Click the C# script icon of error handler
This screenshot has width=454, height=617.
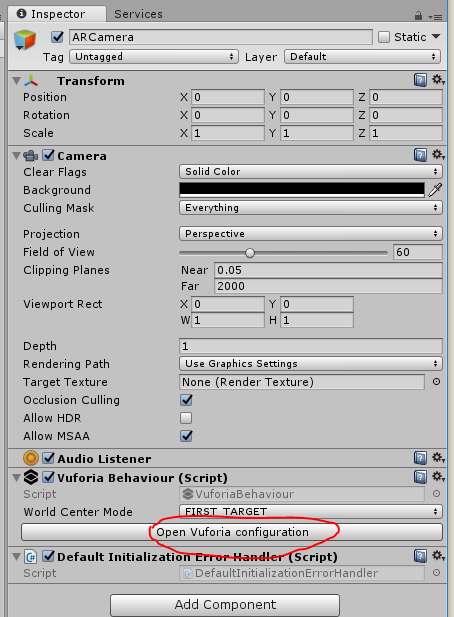(31, 557)
